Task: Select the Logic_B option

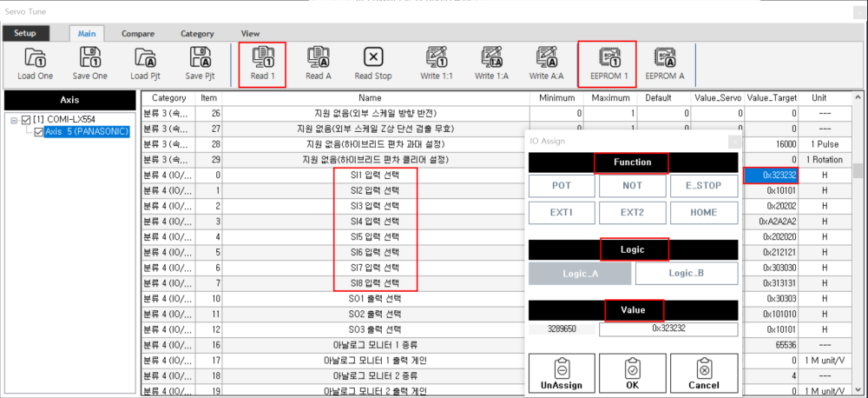Action: point(686,273)
